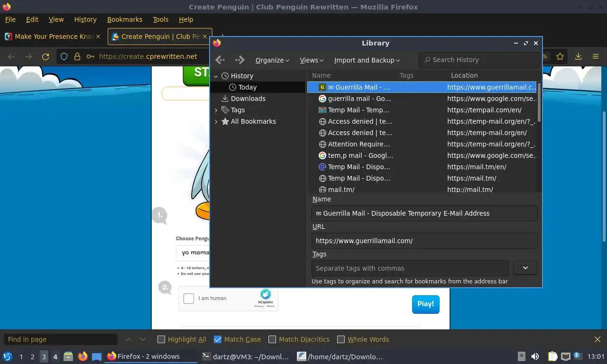Select the Guerrilla Mail history entry
This screenshot has width=607, height=364.
click(x=422, y=87)
